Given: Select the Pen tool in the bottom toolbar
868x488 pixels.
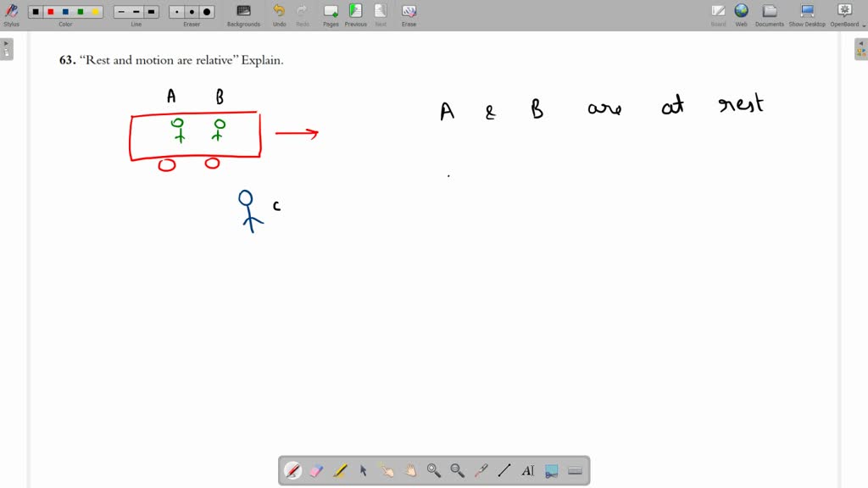Looking at the screenshot, I should click(x=292, y=470).
